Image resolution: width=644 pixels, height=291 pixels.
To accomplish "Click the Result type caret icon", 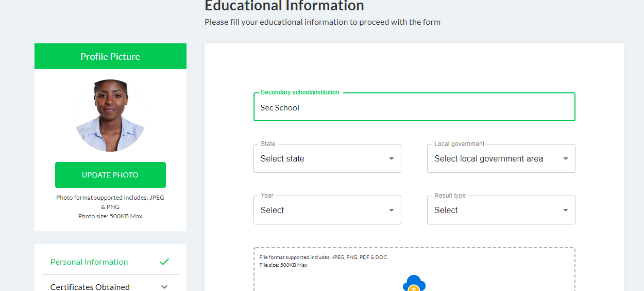I will click(565, 210).
